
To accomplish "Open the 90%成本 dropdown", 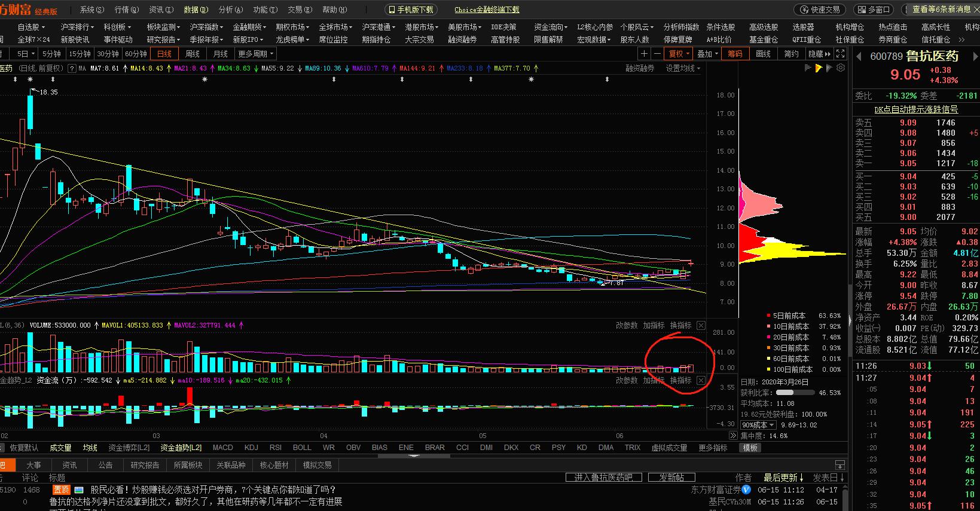I will [759, 425].
